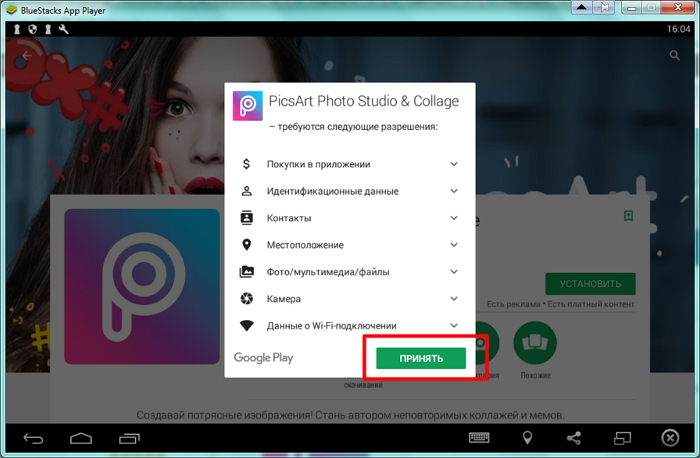Click the BlueStacks title bar up-arrow button
The height and width of the screenshot is (458, 700).
pyautogui.click(x=582, y=8)
